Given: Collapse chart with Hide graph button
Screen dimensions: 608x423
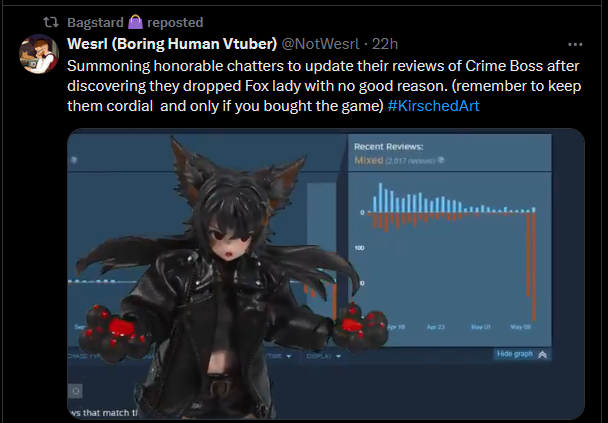Looking at the screenshot, I should coord(522,354).
